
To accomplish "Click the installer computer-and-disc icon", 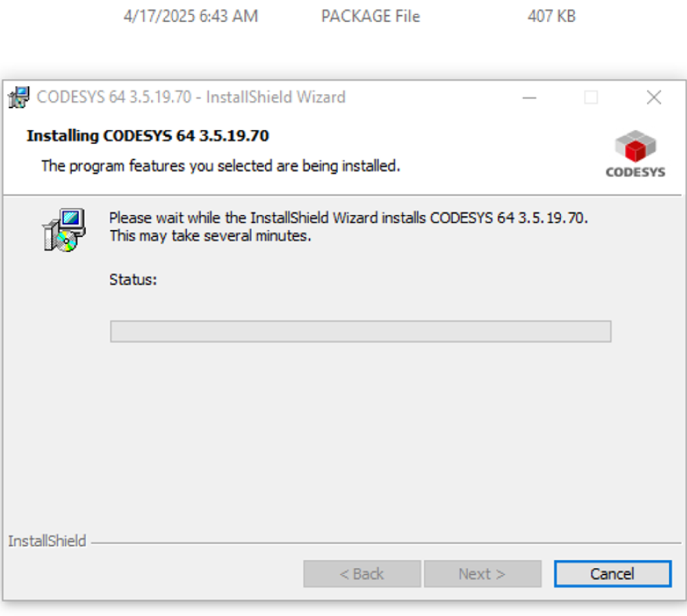I will click(x=64, y=229).
